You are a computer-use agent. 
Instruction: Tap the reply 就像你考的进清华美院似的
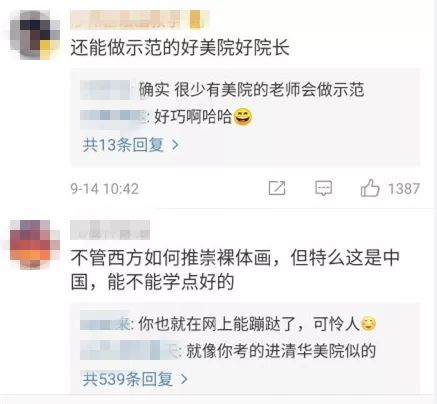tap(281, 351)
